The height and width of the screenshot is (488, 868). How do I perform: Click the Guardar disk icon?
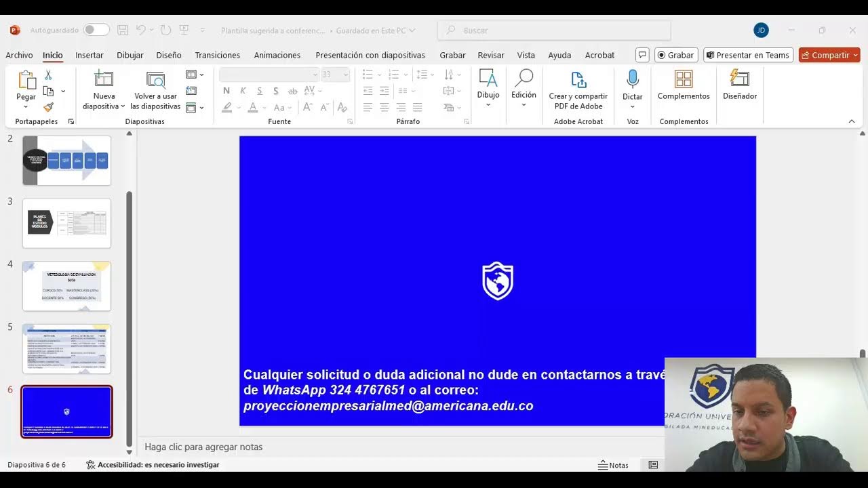tap(123, 30)
